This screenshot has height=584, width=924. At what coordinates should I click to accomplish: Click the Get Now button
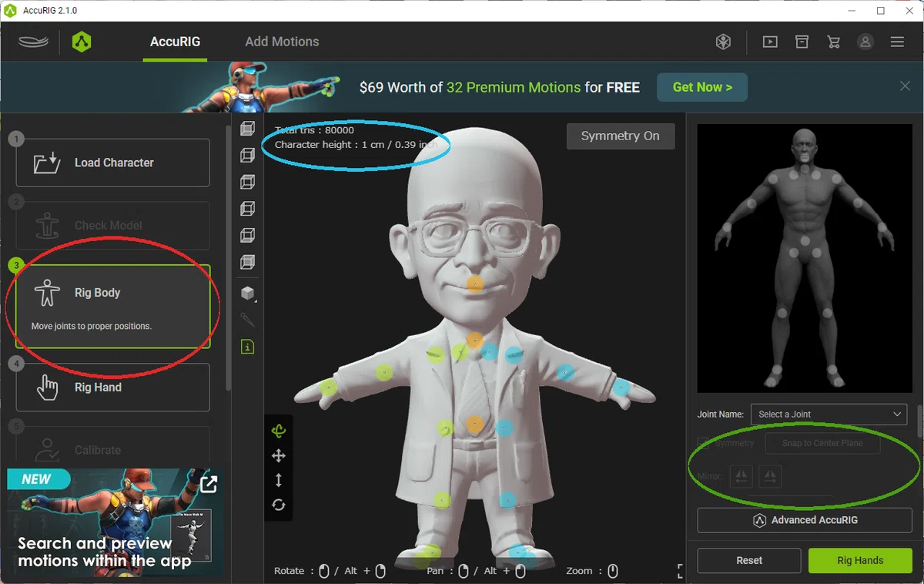point(702,87)
